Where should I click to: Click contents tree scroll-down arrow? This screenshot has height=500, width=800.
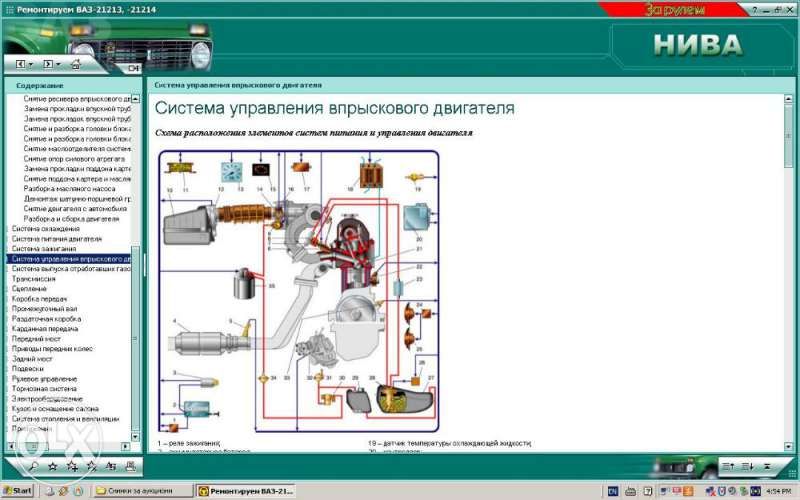point(135,437)
